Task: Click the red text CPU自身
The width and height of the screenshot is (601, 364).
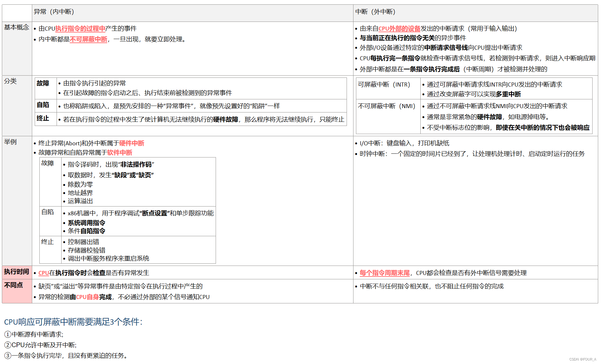Action: tap(88, 297)
